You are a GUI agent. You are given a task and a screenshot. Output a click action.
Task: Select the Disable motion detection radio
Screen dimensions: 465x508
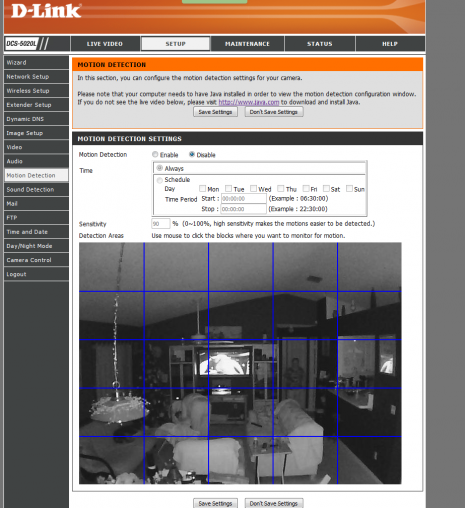tap(192, 154)
